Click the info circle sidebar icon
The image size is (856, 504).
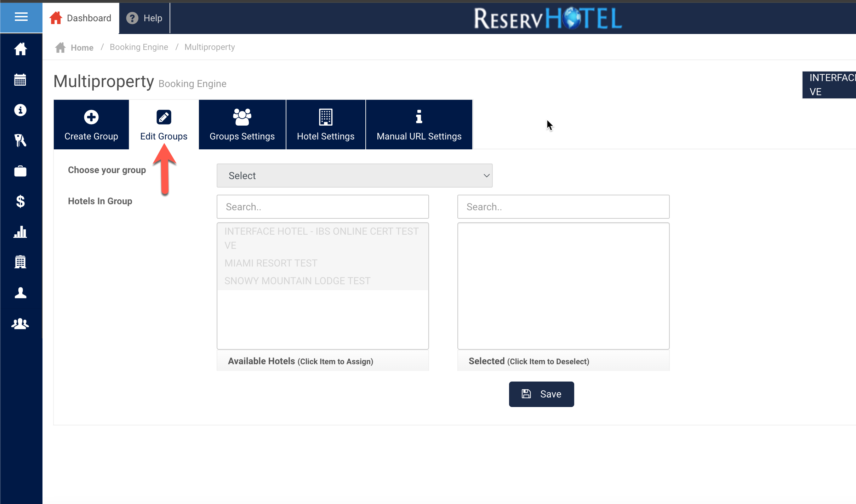coord(20,110)
